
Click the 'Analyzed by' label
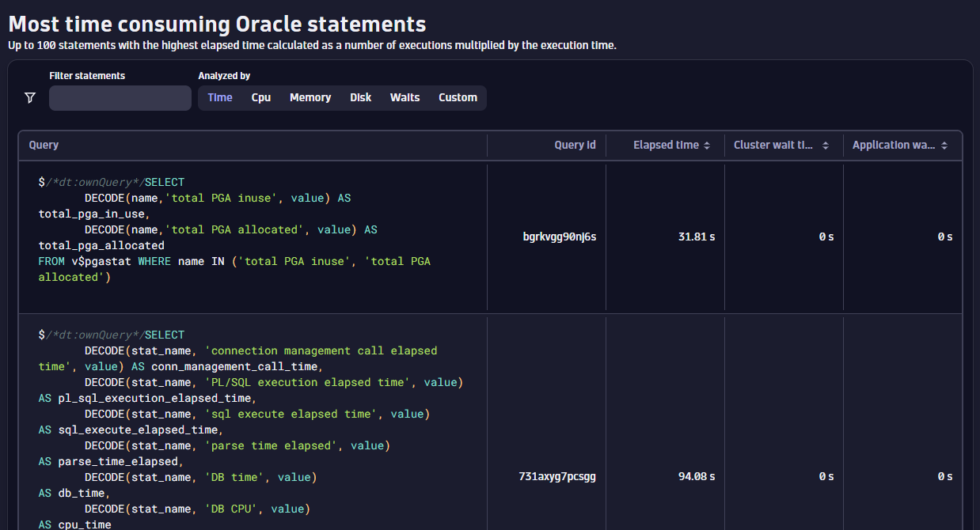[224, 76]
